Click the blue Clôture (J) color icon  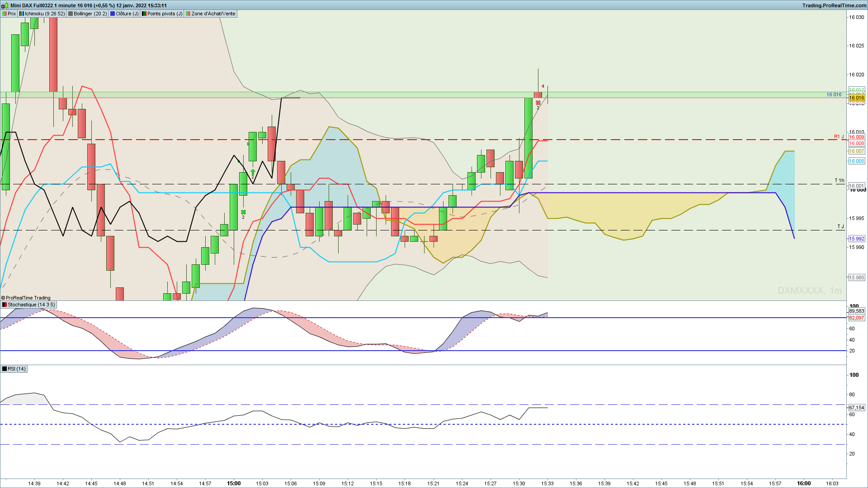pos(113,14)
